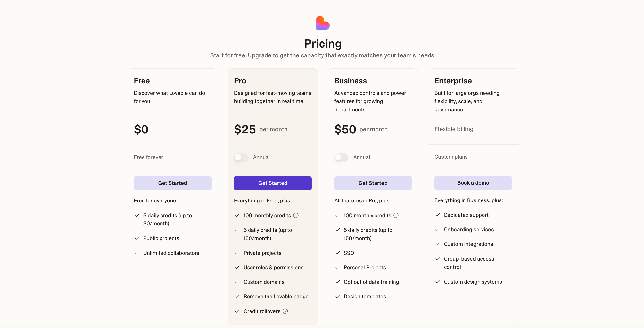Click checkmark beside SSO feature

pyautogui.click(x=338, y=253)
